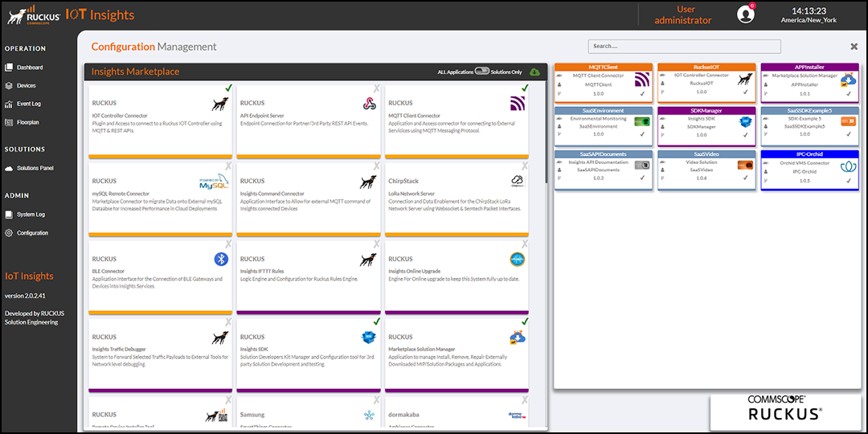This screenshot has width=868, height=434.
Task: Click the green cloud download icon
Action: [x=534, y=72]
